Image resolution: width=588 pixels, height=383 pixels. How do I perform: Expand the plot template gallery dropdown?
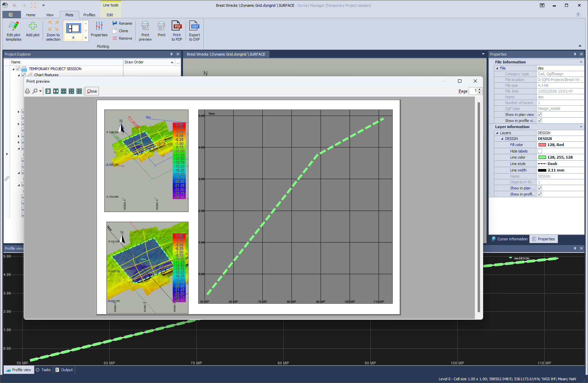86,38
